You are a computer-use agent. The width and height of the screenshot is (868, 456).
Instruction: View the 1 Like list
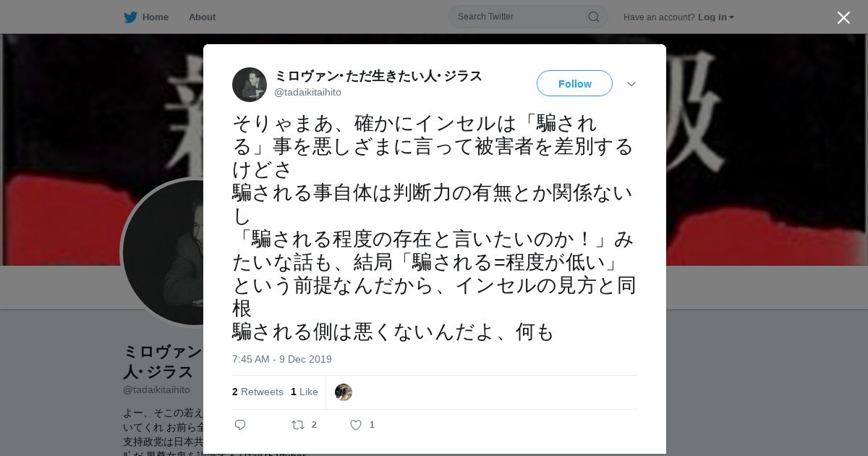click(x=305, y=392)
